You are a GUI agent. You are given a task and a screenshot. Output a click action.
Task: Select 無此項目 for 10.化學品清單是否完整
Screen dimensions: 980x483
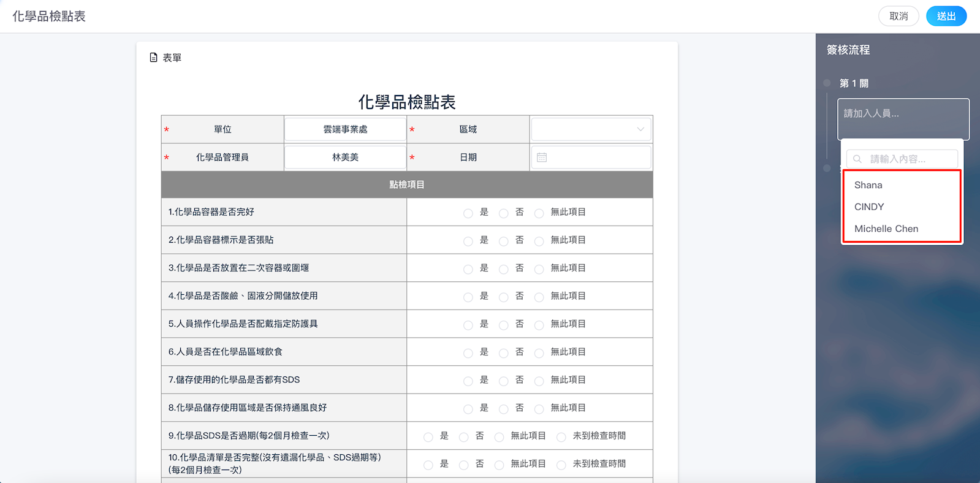point(499,465)
